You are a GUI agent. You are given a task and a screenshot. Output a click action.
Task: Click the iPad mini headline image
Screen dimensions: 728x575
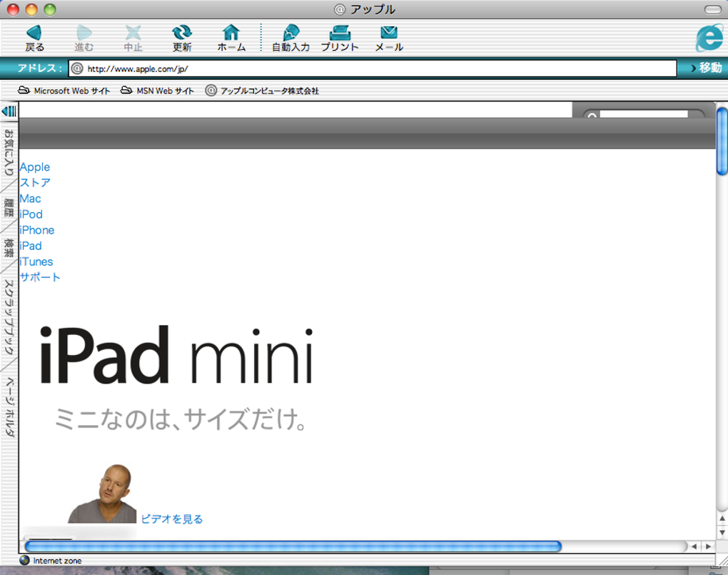176,355
